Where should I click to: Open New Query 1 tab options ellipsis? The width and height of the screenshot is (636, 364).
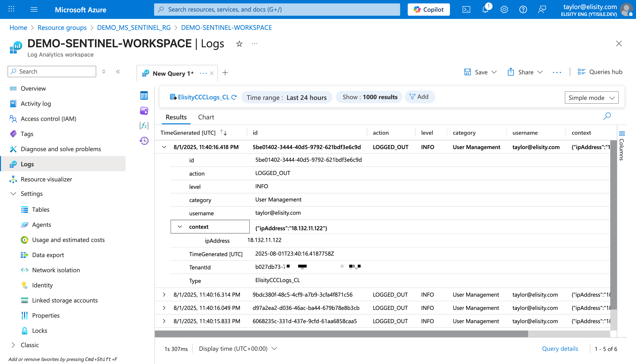click(x=203, y=73)
